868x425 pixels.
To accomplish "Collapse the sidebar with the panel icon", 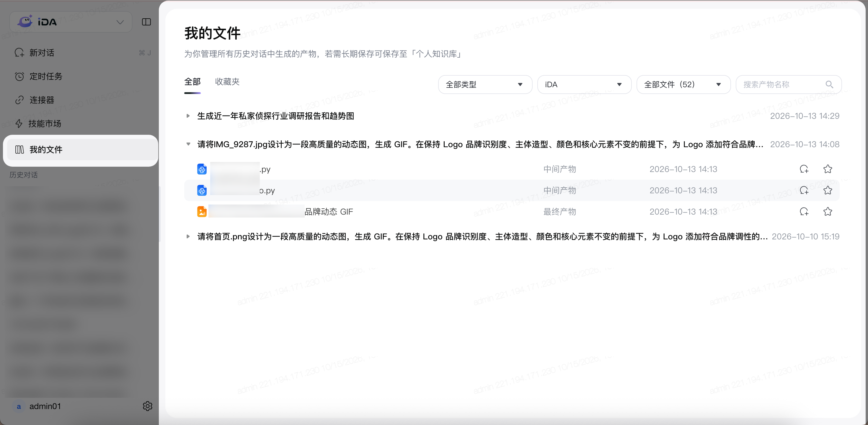I will pos(146,22).
